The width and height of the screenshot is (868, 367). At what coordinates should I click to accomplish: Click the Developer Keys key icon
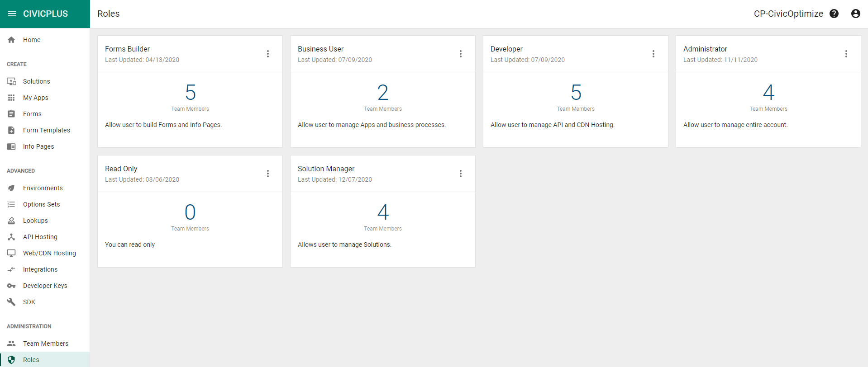11,286
